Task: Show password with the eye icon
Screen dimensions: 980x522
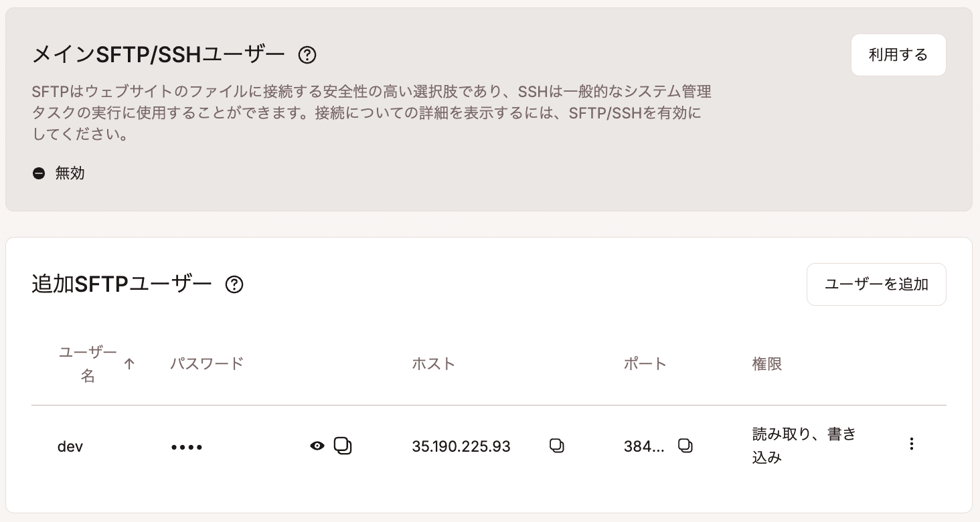Action: coord(317,446)
